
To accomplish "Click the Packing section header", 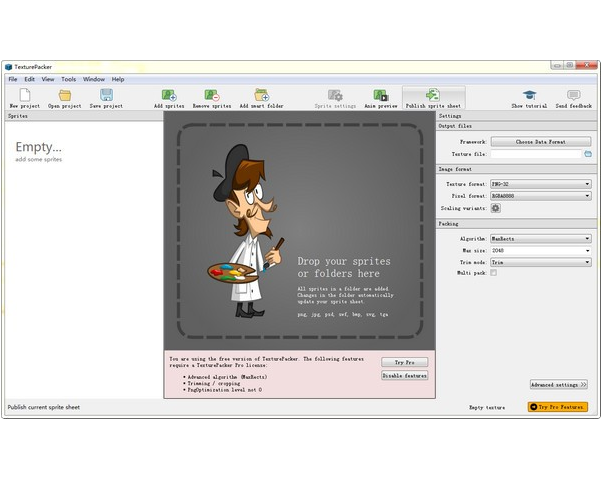I will [x=517, y=224].
